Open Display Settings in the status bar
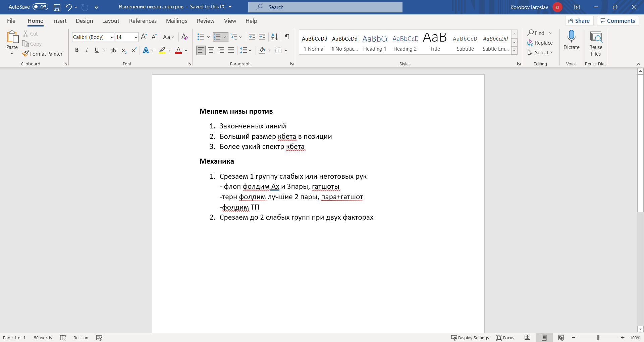This screenshot has width=644, height=342. pyautogui.click(x=470, y=338)
